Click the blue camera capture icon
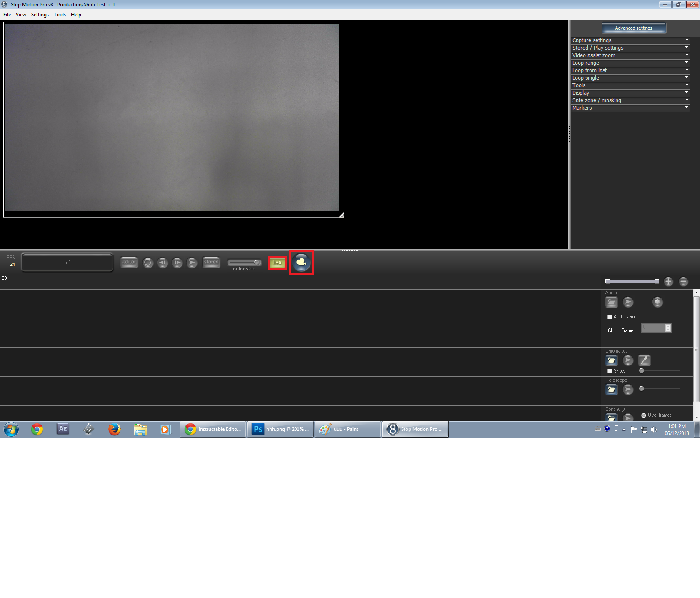Screen dimensions: 700x598 pos(301,263)
